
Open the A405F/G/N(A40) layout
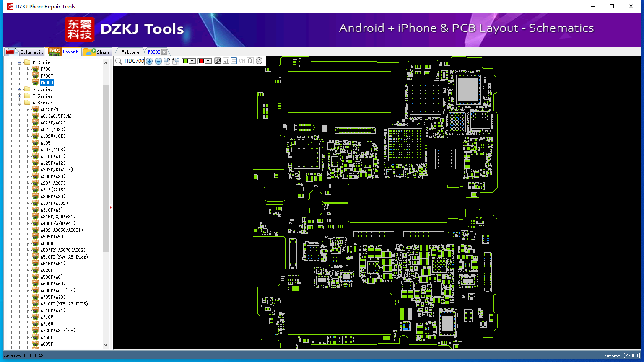pyautogui.click(x=58, y=223)
